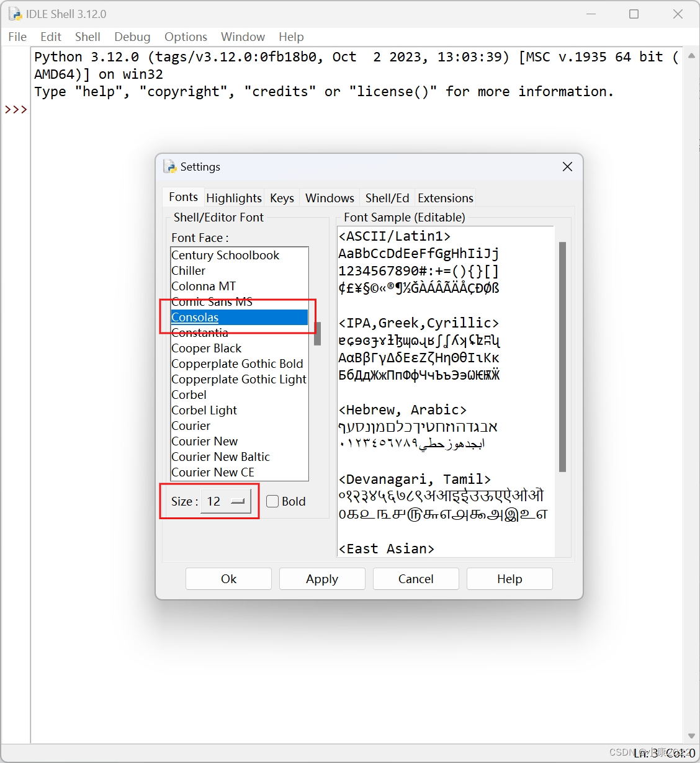Select Courier New Baltic font
The height and width of the screenshot is (763, 700).
[239, 457]
